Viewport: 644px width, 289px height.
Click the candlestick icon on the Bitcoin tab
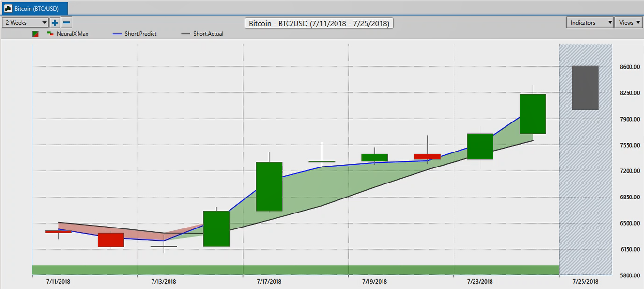pyautogui.click(x=9, y=8)
